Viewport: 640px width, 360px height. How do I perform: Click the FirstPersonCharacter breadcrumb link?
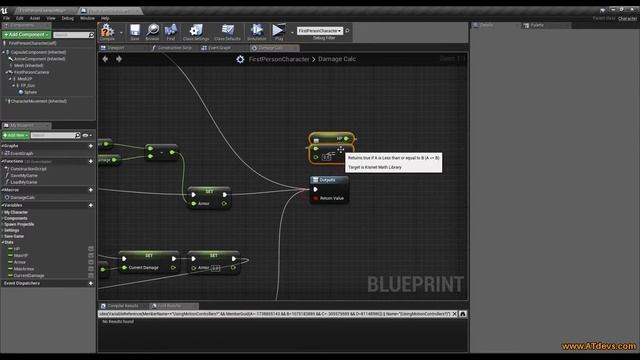click(x=279, y=59)
